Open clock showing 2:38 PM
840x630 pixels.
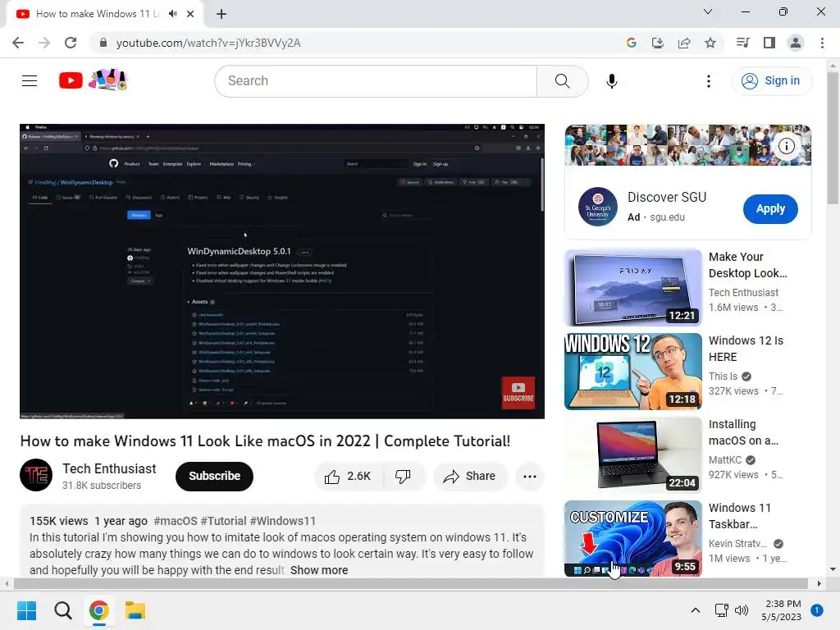782,610
